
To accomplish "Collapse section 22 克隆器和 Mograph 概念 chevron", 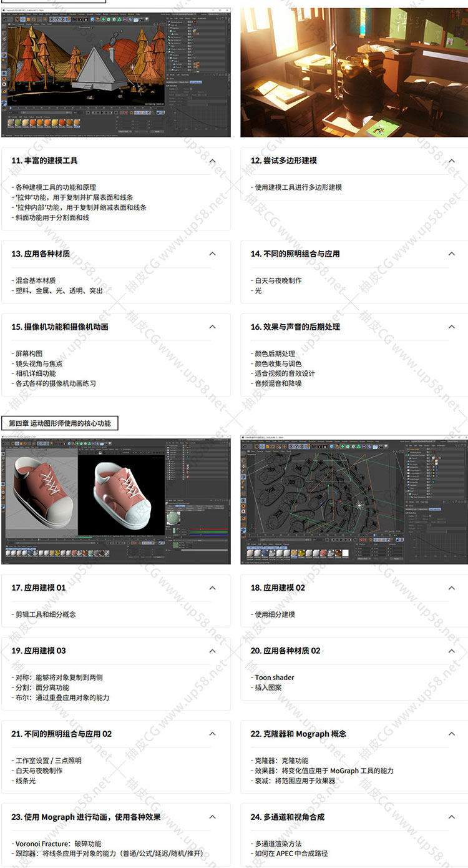I will click(452, 734).
